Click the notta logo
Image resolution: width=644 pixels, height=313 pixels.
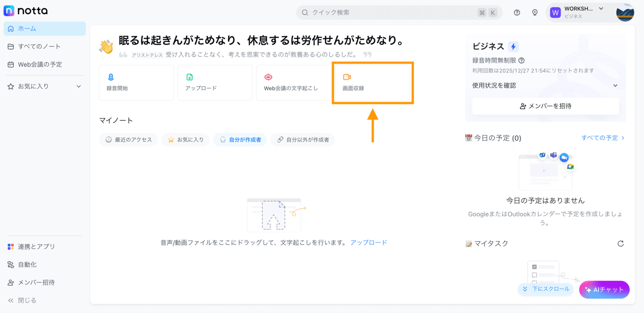pos(26,11)
